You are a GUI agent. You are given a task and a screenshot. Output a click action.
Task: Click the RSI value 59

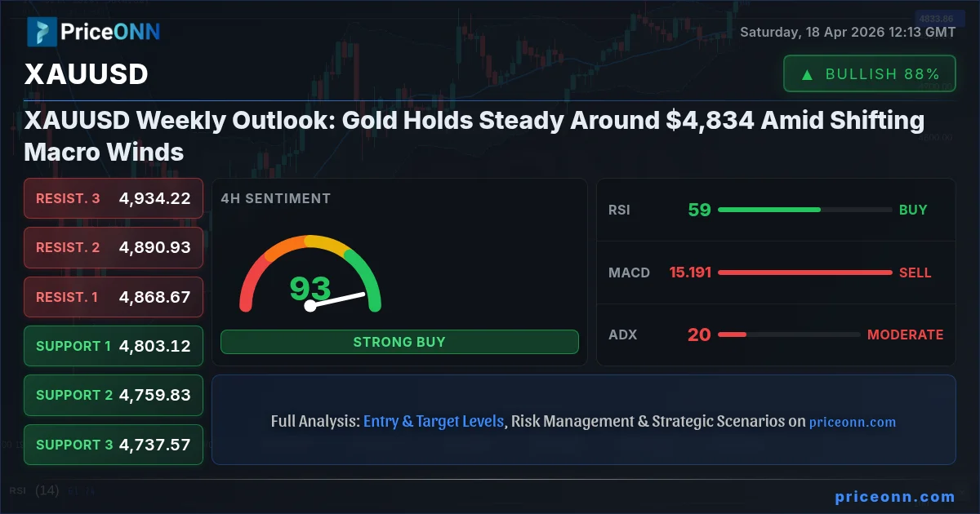click(700, 210)
